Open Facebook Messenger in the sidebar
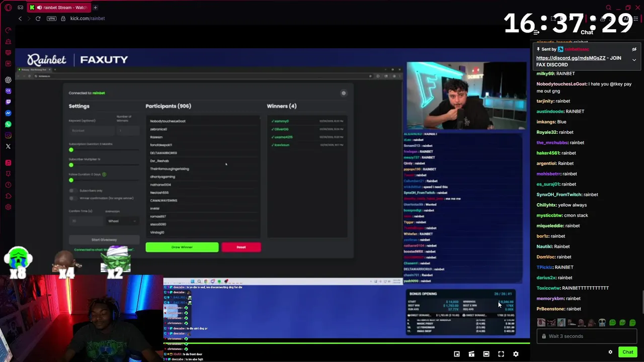This screenshot has width=644, height=362. pos(8,113)
